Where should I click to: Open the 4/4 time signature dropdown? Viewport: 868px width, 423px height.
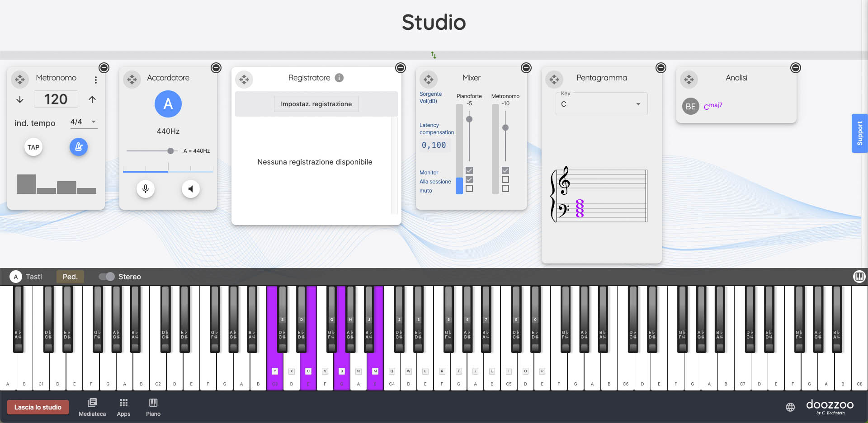[84, 122]
